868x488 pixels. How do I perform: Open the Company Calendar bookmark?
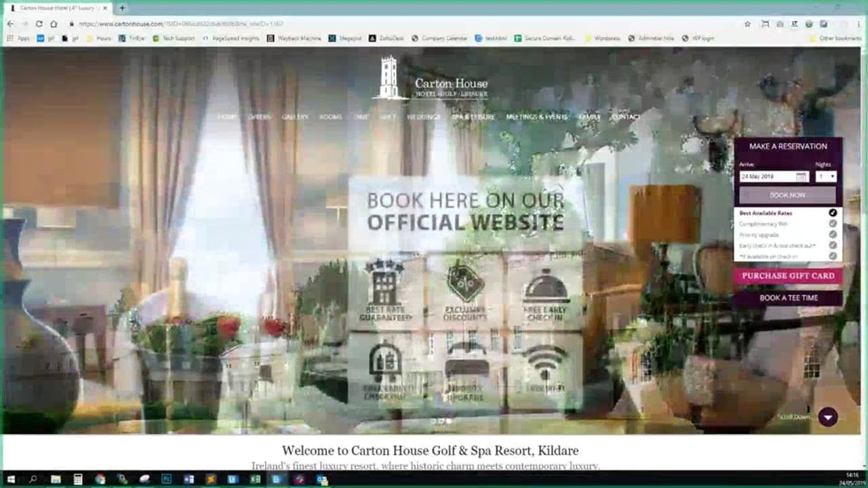point(439,39)
